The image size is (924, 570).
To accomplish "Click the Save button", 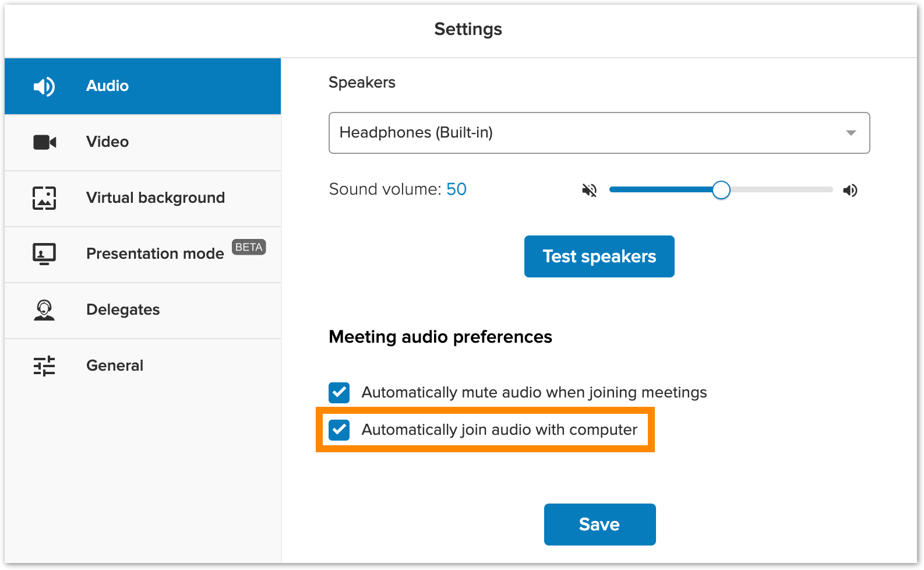I will tap(599, 525).
